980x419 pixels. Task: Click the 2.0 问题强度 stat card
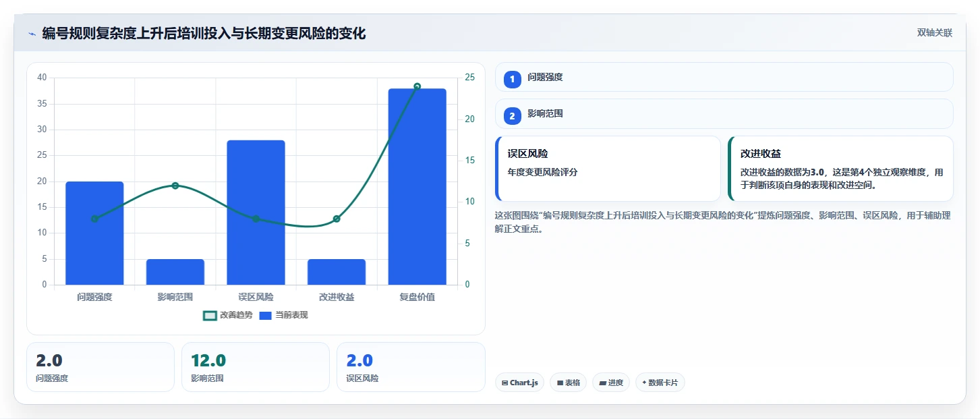[100, 367]
